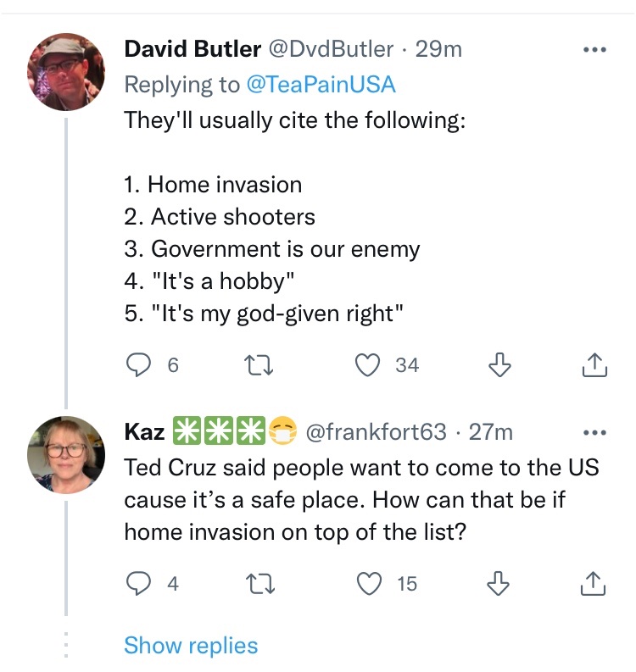Click the David Butler display name
636x672 pixels.
tap(192, 49)
